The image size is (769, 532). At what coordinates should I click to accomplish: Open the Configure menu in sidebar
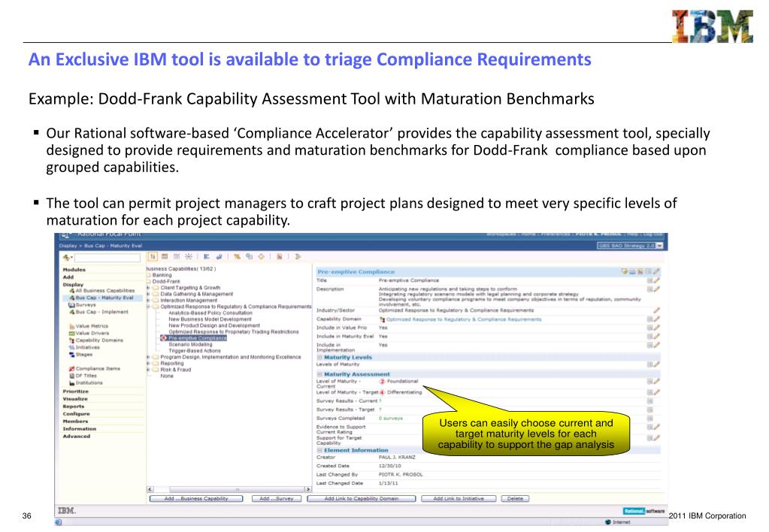[76, 414]
